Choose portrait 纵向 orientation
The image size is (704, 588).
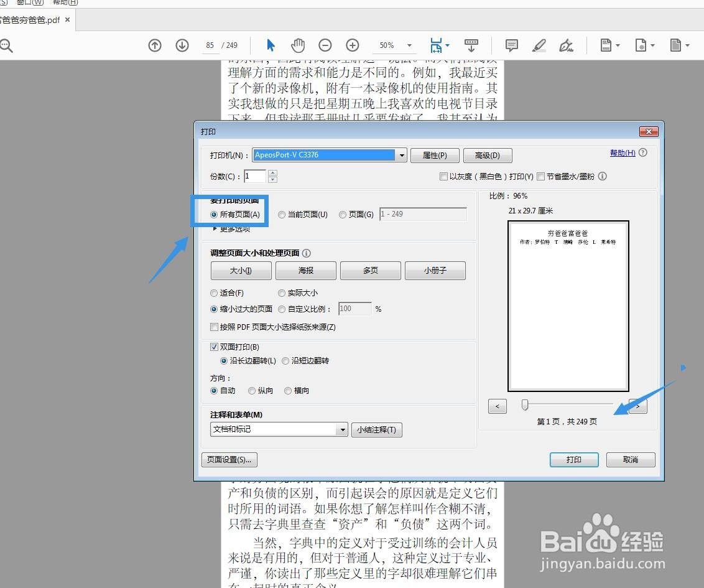[252, 391]
